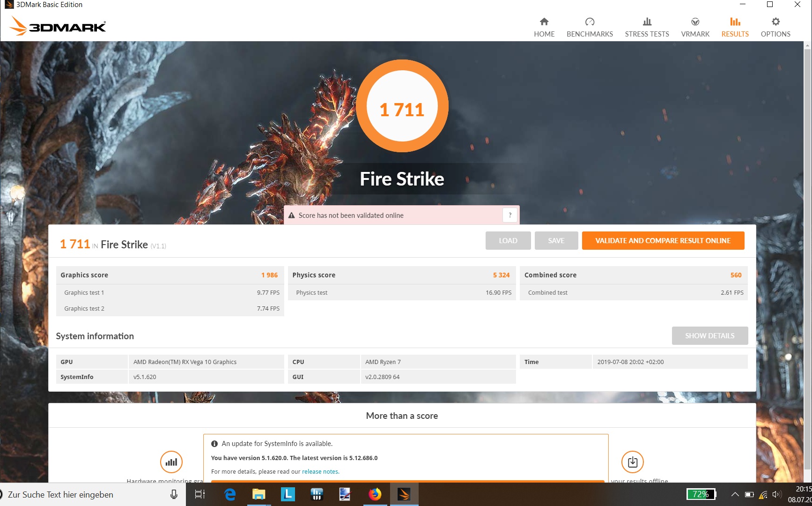Click the Physics test row
The height and width of the screenshot is (506, 812).
coord(402,292)
